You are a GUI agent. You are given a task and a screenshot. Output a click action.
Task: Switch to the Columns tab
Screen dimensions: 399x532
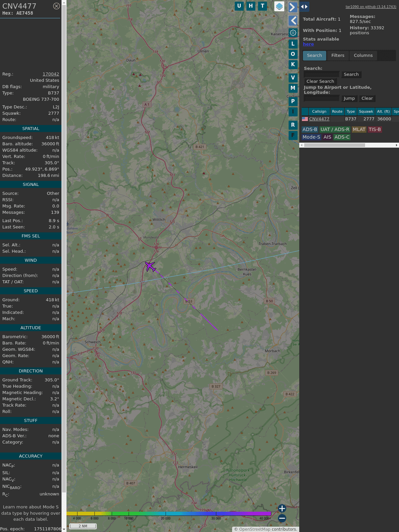click(363, 56)
